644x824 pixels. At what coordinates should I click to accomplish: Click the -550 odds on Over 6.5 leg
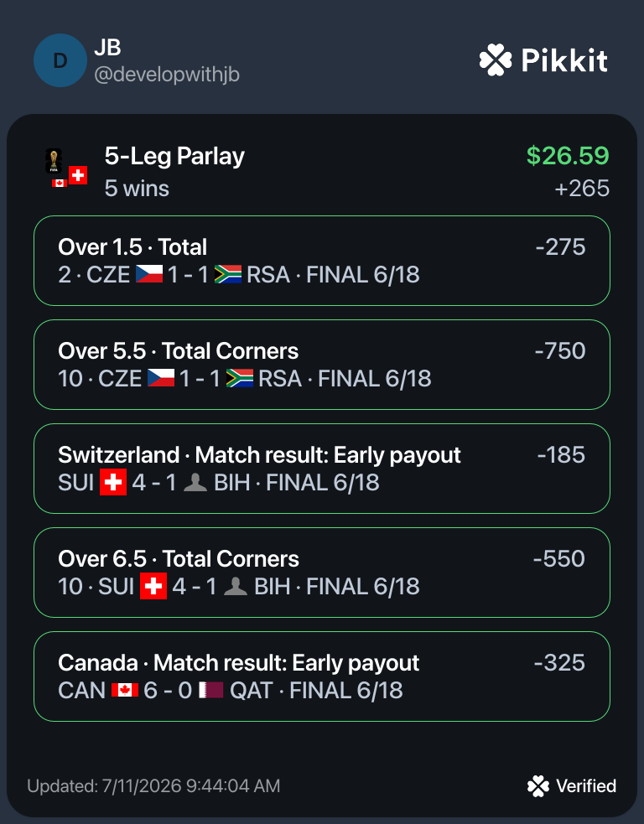click(558, 558)
